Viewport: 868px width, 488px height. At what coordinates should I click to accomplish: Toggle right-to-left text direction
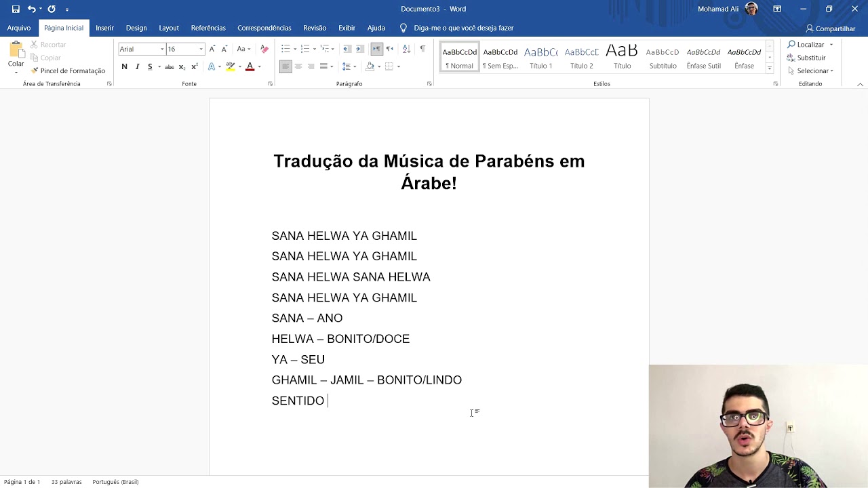(389, 49)
